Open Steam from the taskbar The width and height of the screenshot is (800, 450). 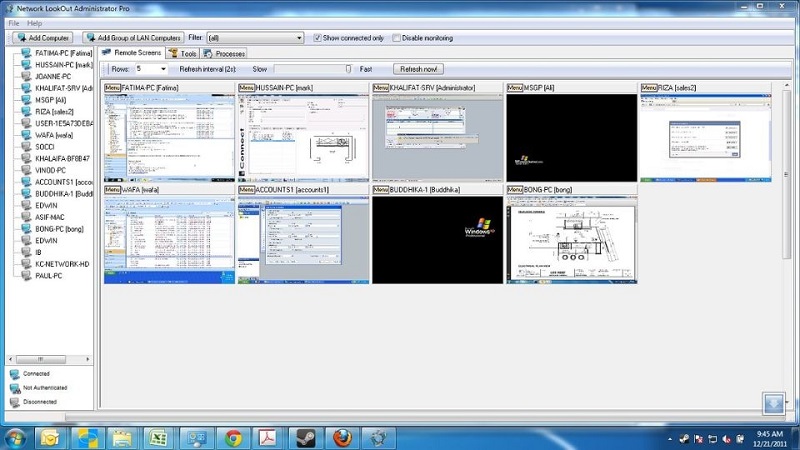coord(304,437)
